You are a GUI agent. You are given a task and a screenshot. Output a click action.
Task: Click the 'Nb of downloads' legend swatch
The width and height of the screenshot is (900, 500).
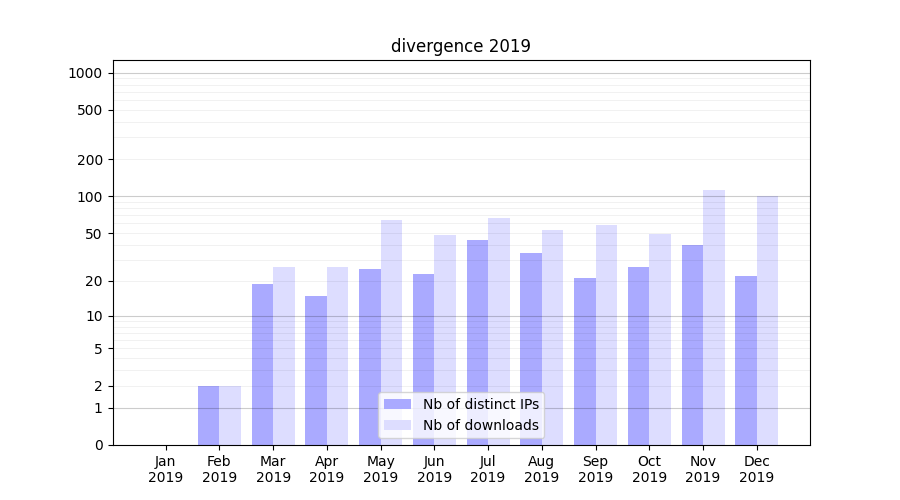397,425
